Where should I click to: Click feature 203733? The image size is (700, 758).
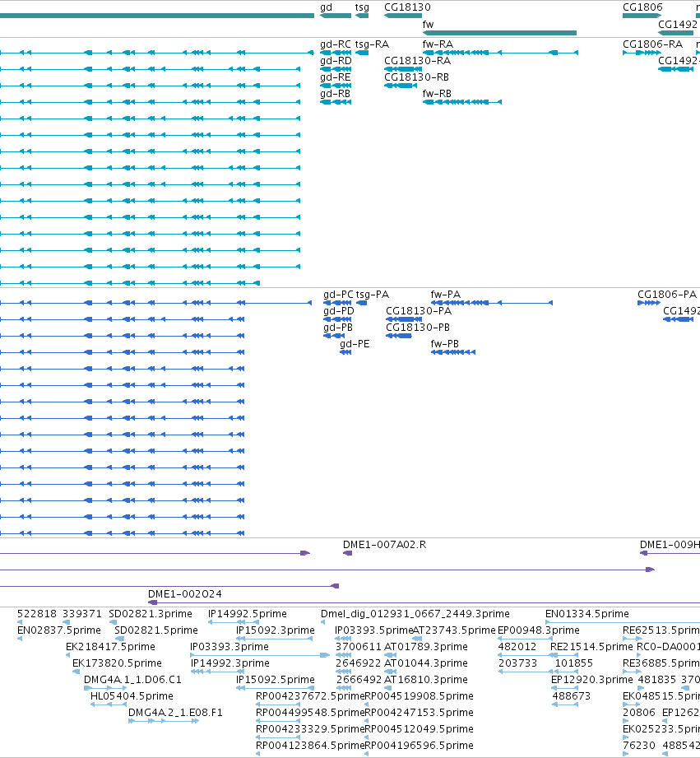coord(517,663)
